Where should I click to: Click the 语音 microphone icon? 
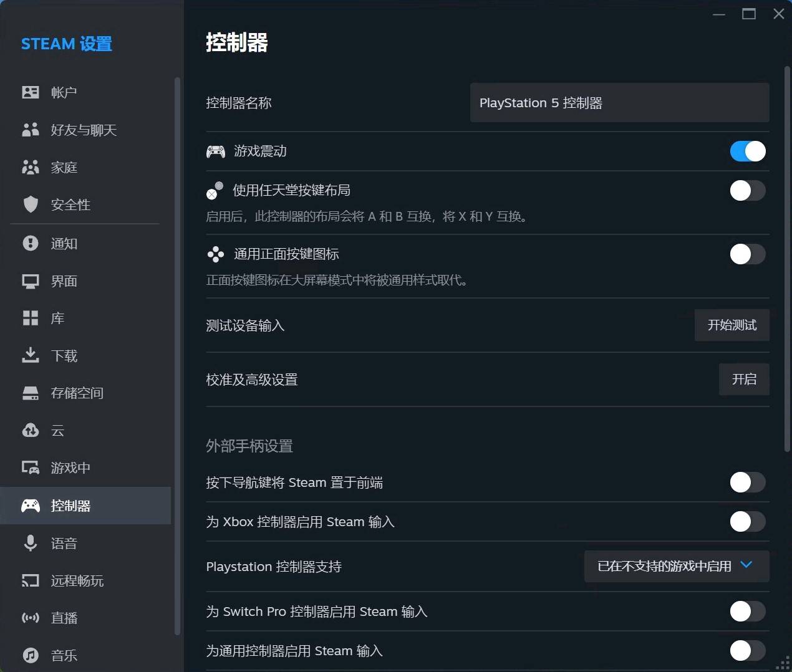(x=30, y=543)
